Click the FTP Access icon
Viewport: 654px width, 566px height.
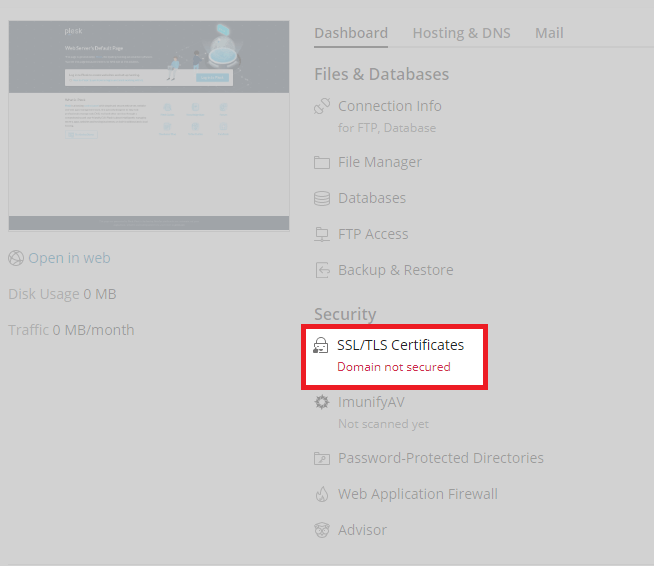pos(322,234)
